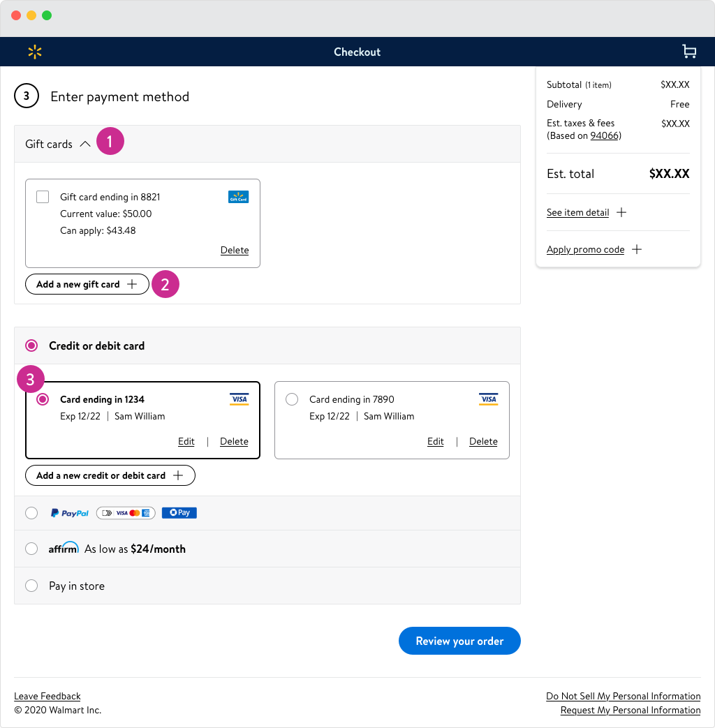The height and width of the screenshot is (728, 715).
Task: Click the Visa logo on card 7890
Action: tap(488, 399)
